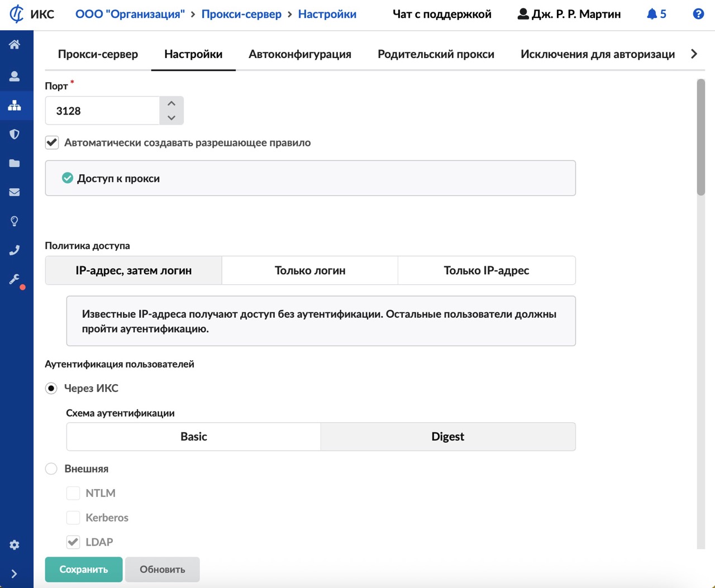Open the Родительский прокси tab
715x588 pixels.
pyautogui.click(x=436, y=54)
